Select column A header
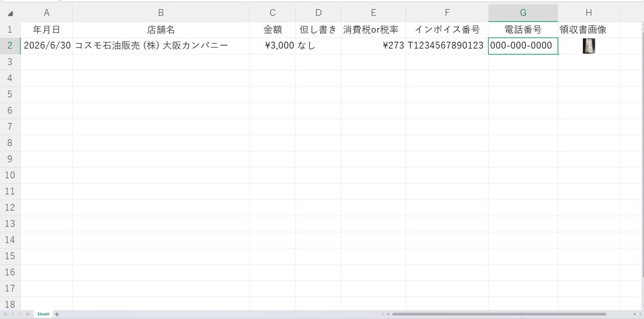Viewport: 644px width, 319px height. tap(46, 13)
